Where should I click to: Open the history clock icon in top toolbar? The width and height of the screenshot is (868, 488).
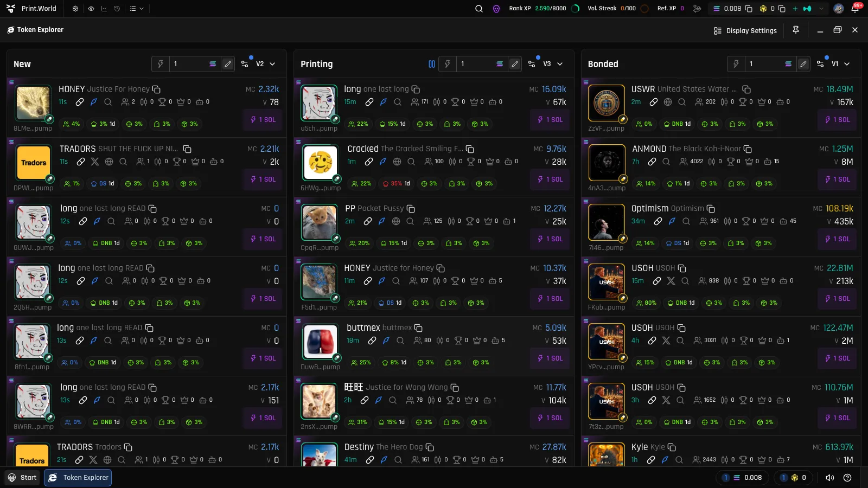click(x=117, y=9)
